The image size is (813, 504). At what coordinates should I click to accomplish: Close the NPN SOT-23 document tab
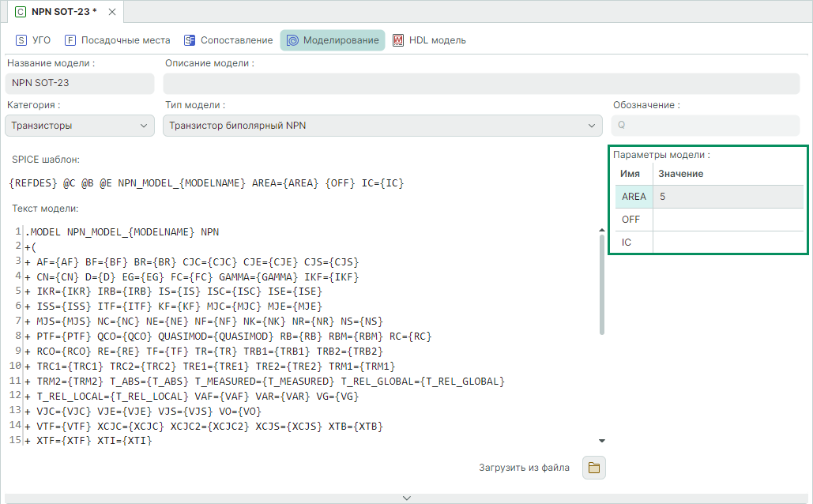coord(111,12)
